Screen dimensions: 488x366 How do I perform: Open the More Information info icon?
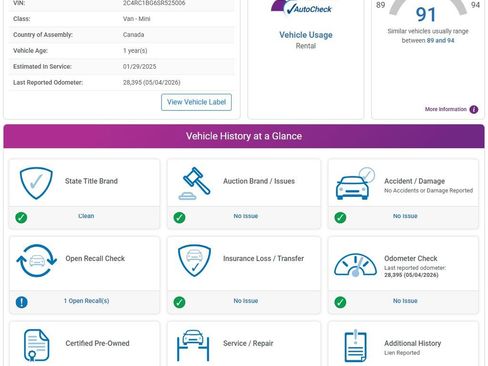pos(474,109)
